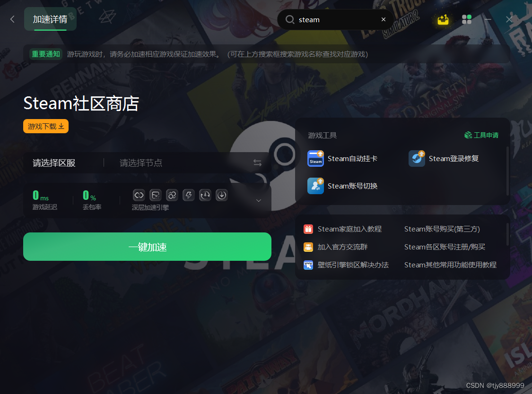Click the Steam登录修复 label

[454, 159]
